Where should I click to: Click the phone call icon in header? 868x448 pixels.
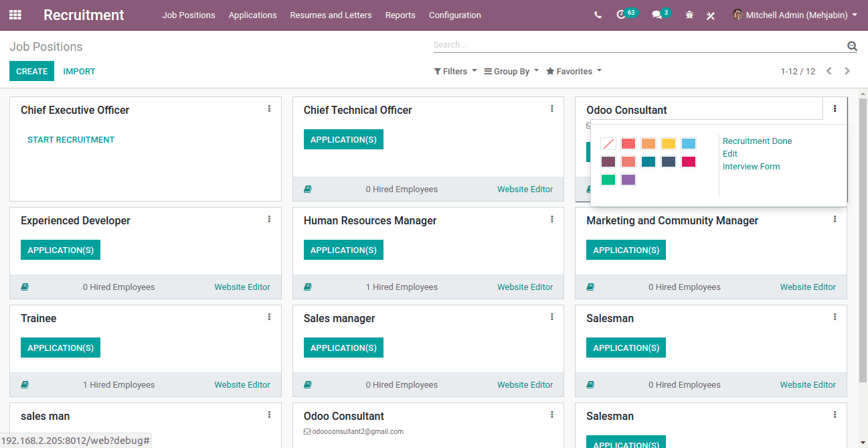click(598, 15)
